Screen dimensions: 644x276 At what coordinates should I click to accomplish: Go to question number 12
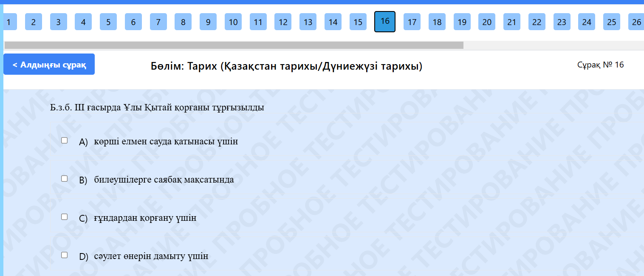[x=283, y=22]
